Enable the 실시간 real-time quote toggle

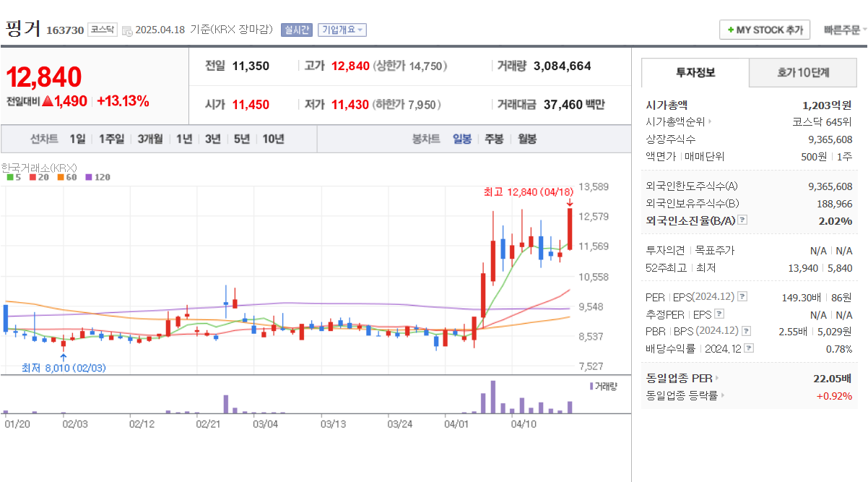coord(296,30)
